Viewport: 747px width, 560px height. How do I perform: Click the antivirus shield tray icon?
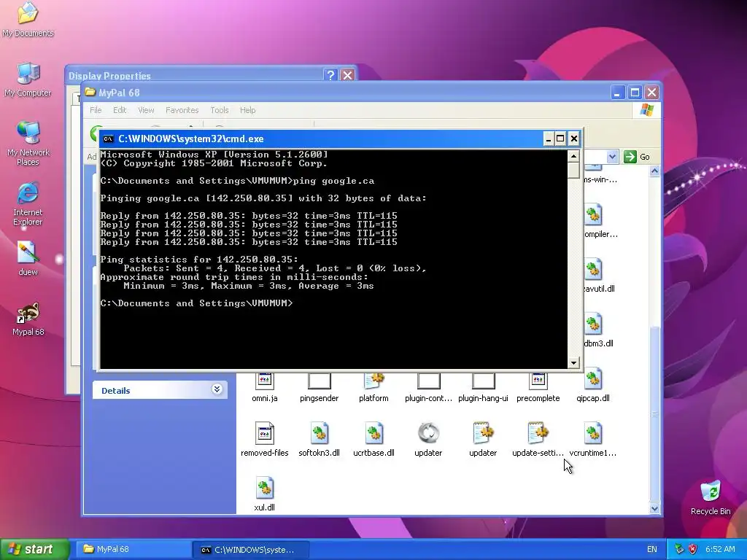click(692, 549)
